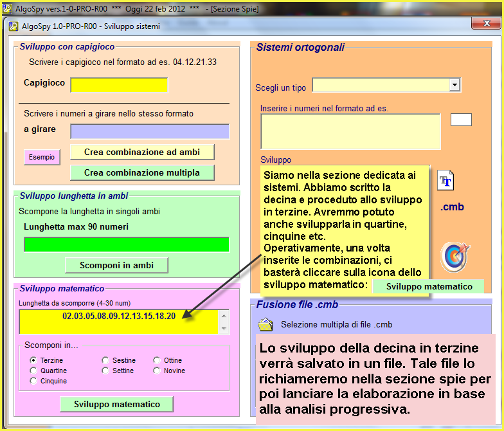Click the target dartboard icon

[455, 256]
